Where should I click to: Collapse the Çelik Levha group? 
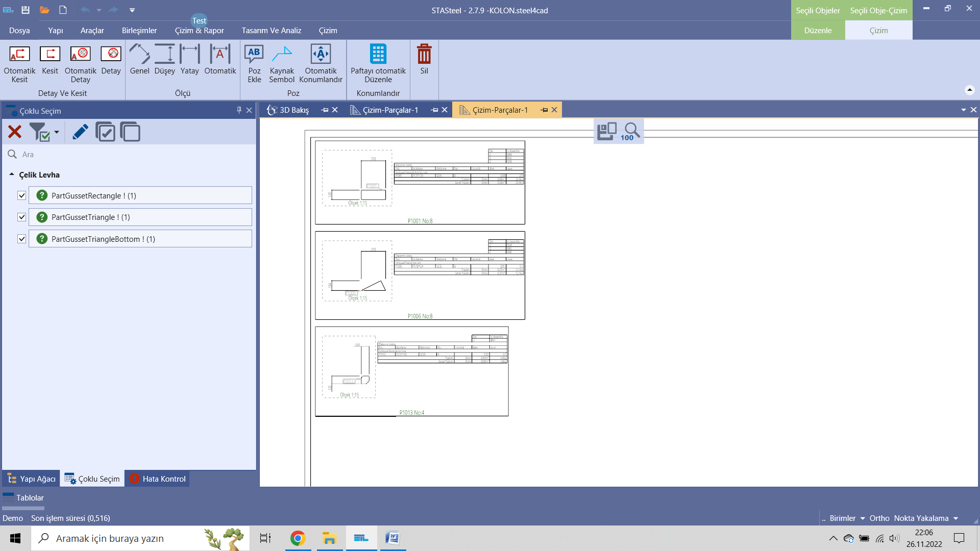(12, 174)
